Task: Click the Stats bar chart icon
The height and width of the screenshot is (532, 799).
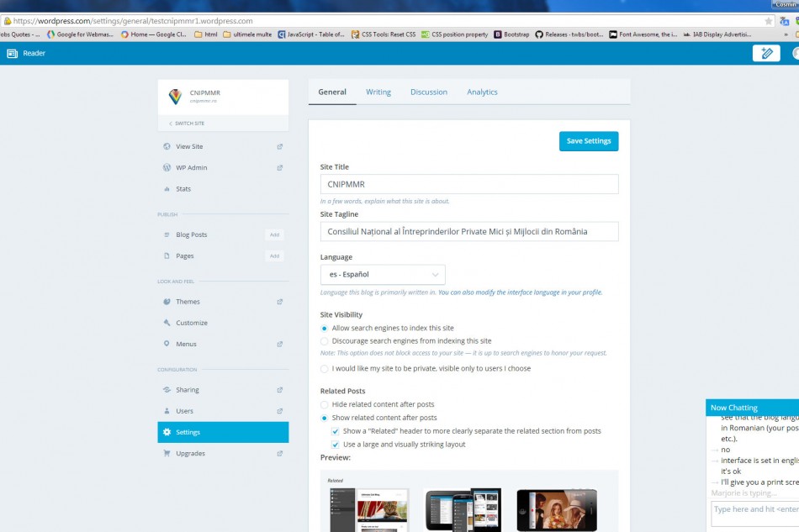Action: tap(167, 189)
